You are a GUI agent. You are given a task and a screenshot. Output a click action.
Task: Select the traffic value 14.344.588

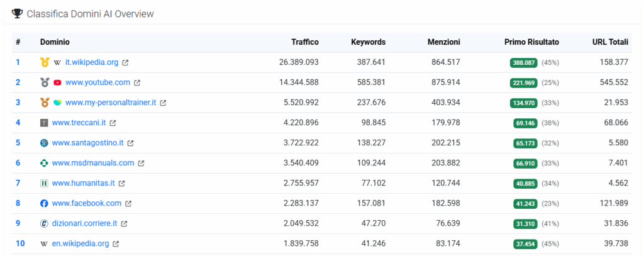tap(299, 82)
